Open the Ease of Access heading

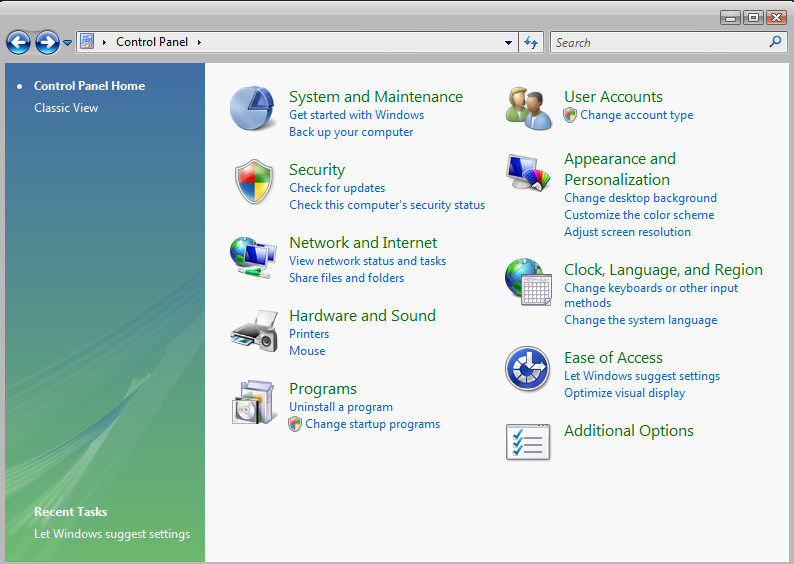pos(613,358)
